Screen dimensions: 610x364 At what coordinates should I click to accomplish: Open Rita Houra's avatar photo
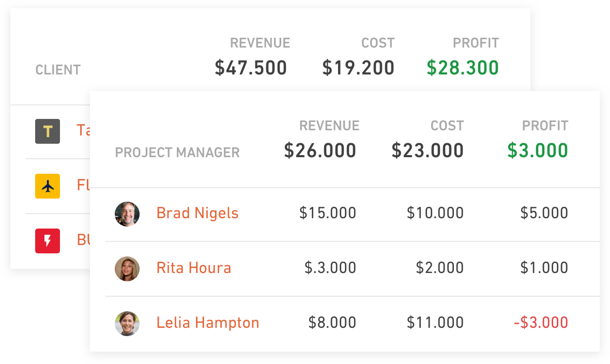tap(127, 269)
